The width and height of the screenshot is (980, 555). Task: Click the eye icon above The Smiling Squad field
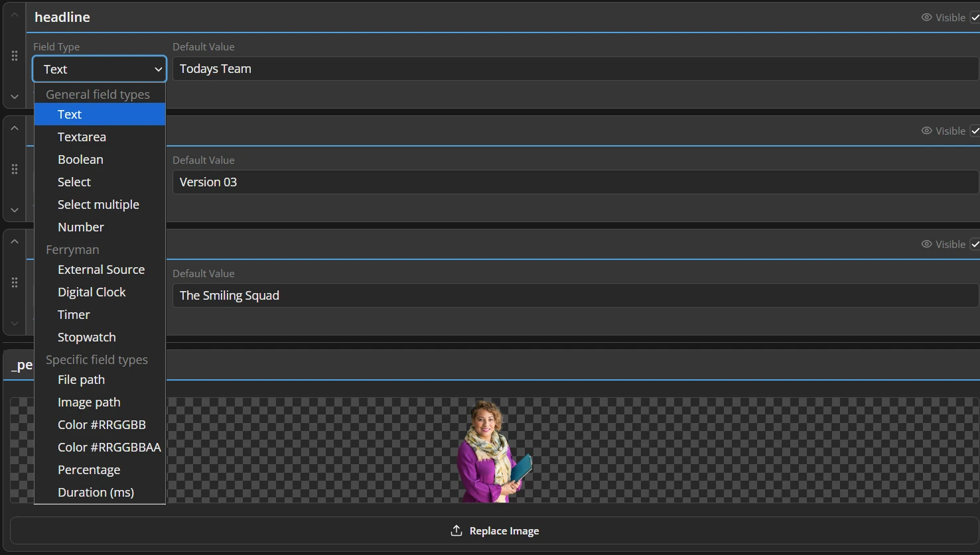click(x=927, y=244)
